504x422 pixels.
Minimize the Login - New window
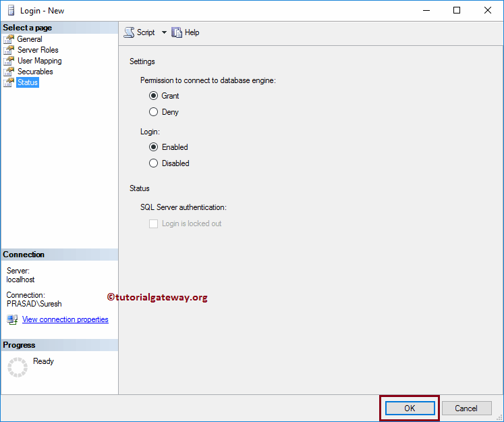click(x=426, y=10)
